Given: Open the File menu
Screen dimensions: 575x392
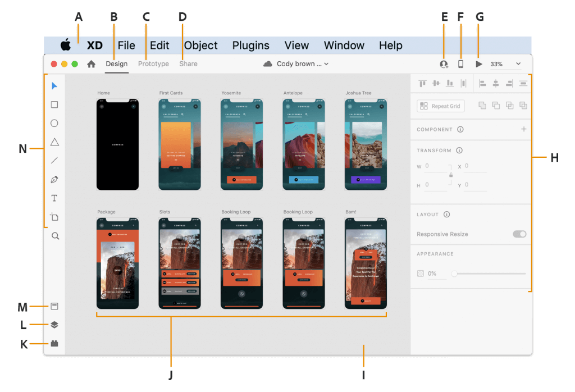Looking at the screenshot, I should tap(126, 45).
